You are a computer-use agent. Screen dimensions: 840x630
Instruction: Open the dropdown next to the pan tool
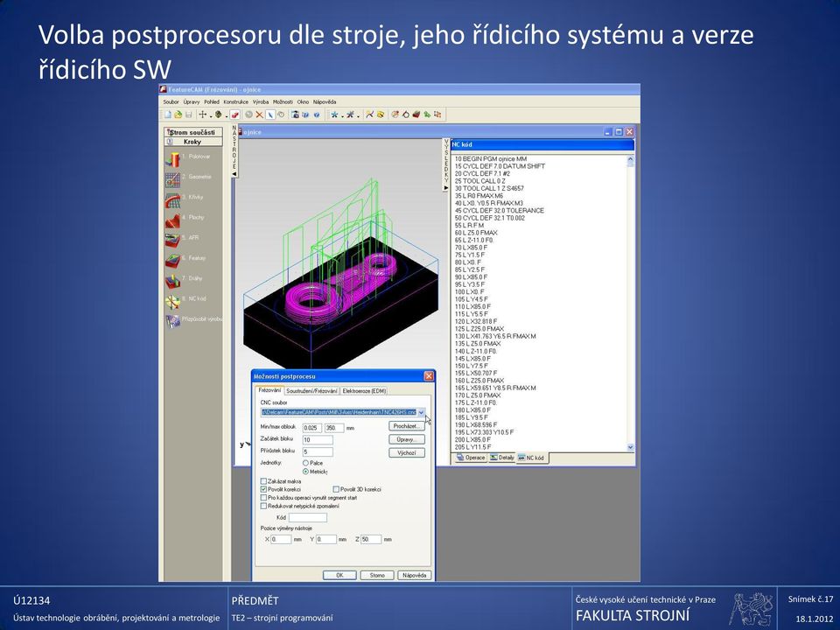(x=211, y=115)
